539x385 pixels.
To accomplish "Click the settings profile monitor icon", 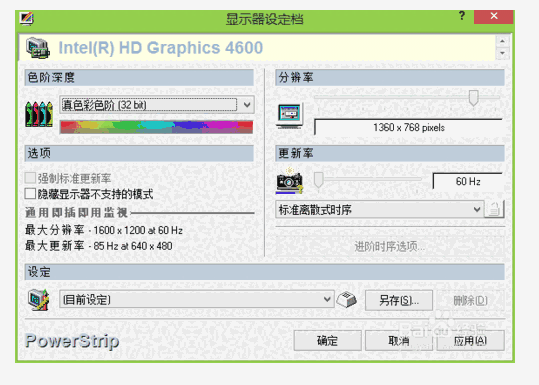I will click(x=38, y=300).
